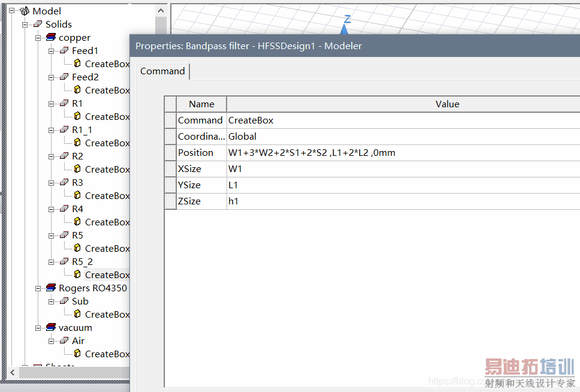Screen dimensions: 580x392
Task: Click the Feed1 solid object icon
Action: (64, 51)
